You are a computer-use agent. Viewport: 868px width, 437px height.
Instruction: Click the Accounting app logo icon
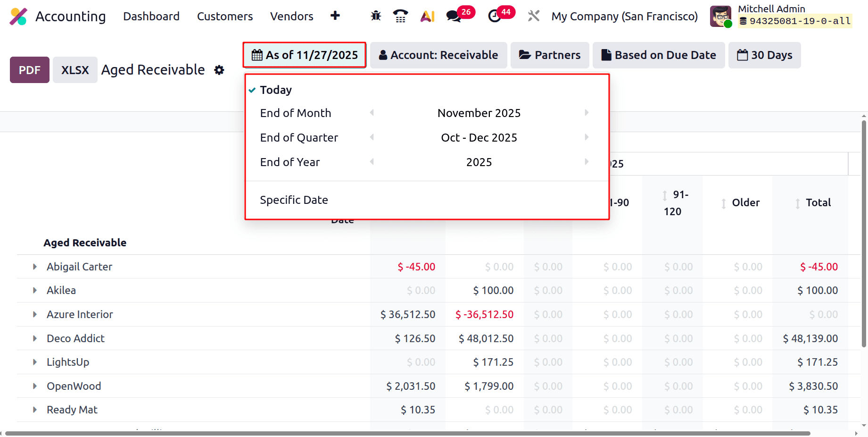18,17
